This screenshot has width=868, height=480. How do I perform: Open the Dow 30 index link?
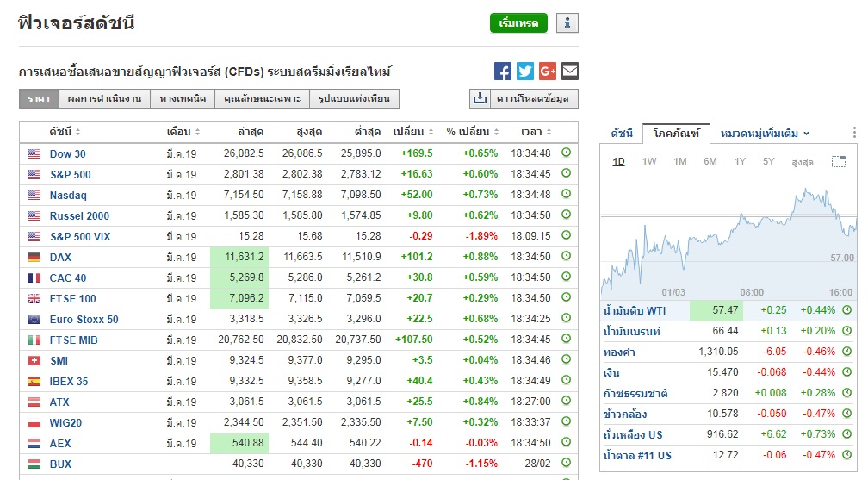[67, 154]
